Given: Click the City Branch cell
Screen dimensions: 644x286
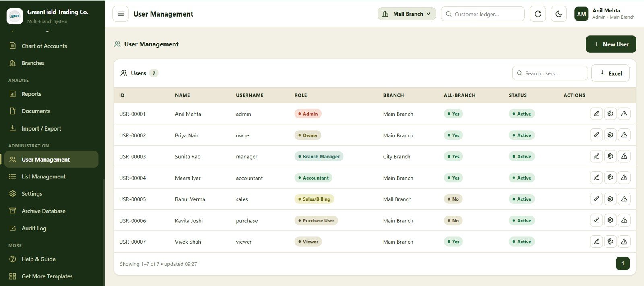Looking at the screenshot, I should 396,157.
